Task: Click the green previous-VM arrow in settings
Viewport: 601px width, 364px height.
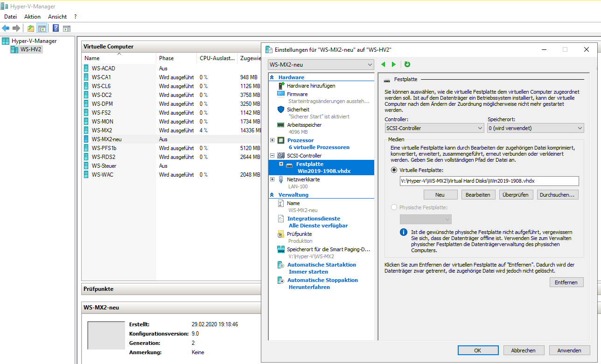Action: tap(384, 64)
